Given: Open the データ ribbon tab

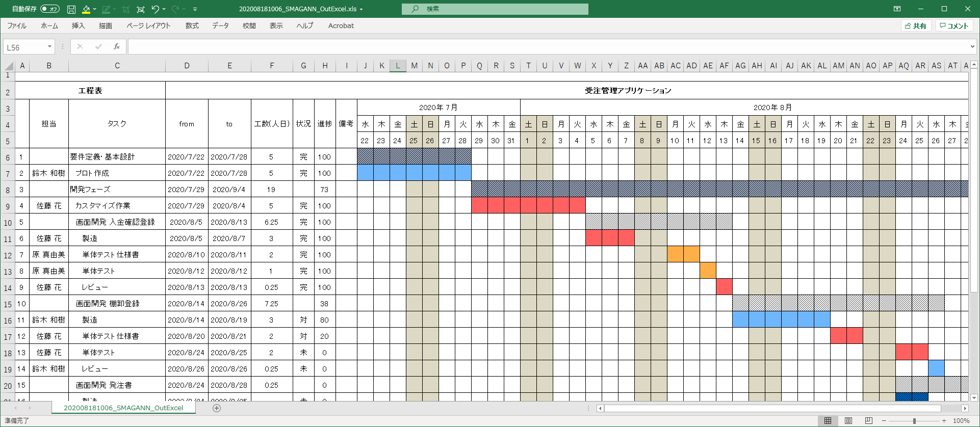Looking at the screenshot, I should [221, 25].
